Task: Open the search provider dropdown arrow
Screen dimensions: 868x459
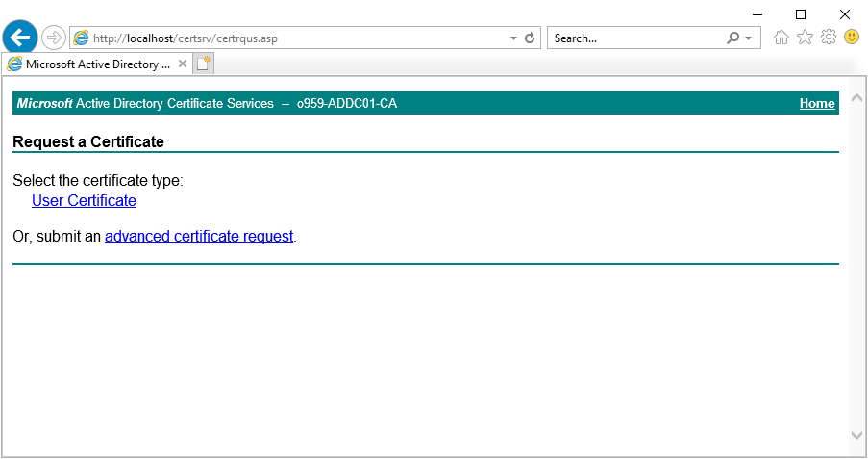Action: 749,38
